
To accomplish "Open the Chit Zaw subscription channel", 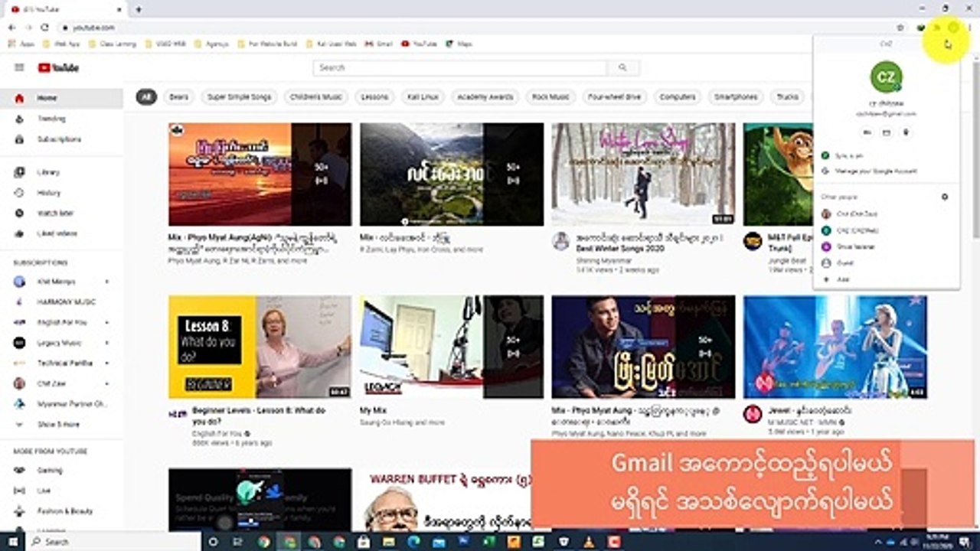I will click(x=61, y=383).
